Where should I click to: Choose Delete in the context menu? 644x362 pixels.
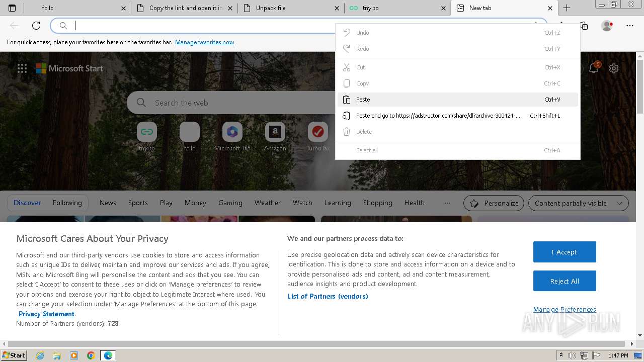coord(458,132)
